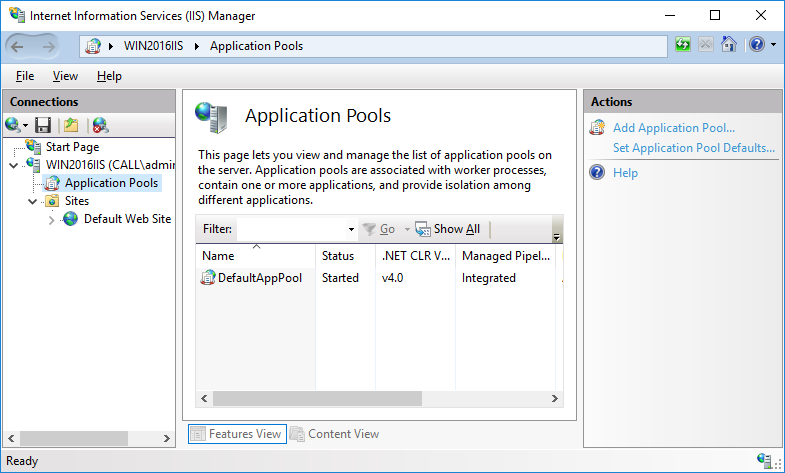The height and width of the screenshot is (473, 785).
Task: Click the Add Application Pool icon
Action: [x=597, y=128]
